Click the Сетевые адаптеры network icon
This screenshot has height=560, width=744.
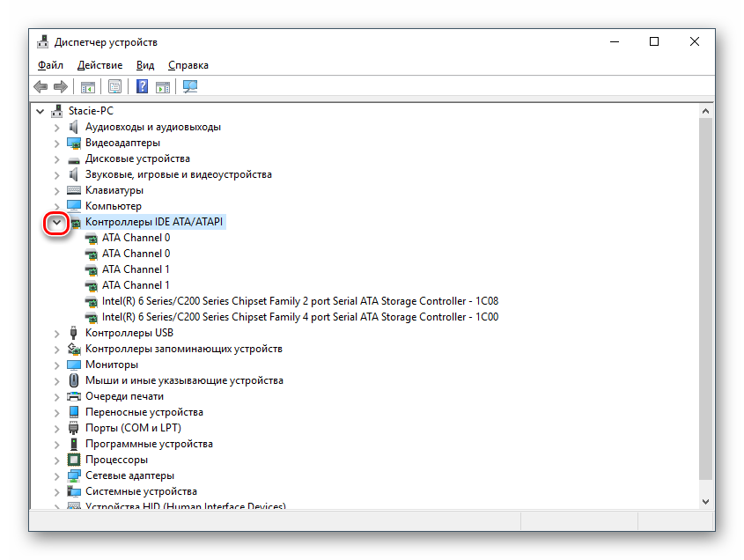(74, 475)
